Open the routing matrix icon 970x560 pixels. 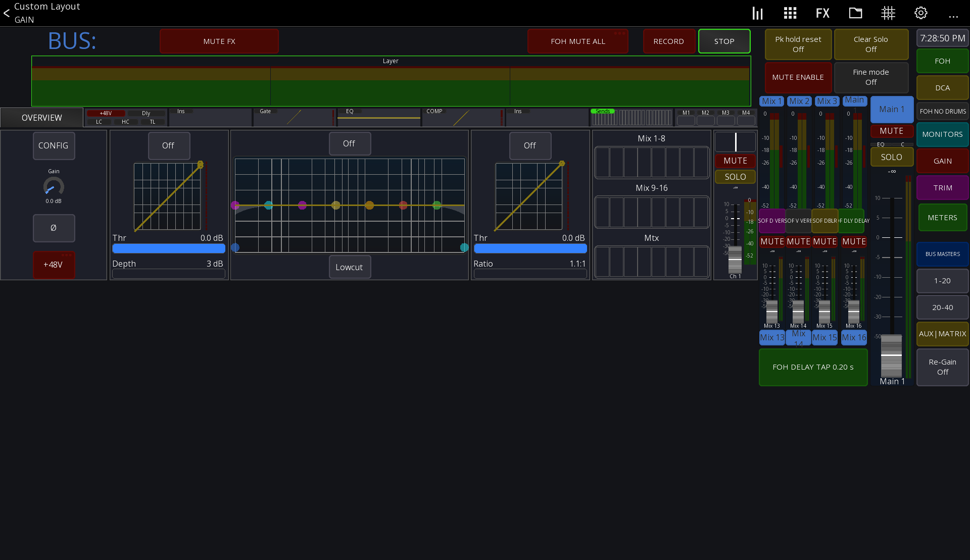[888, 13]
